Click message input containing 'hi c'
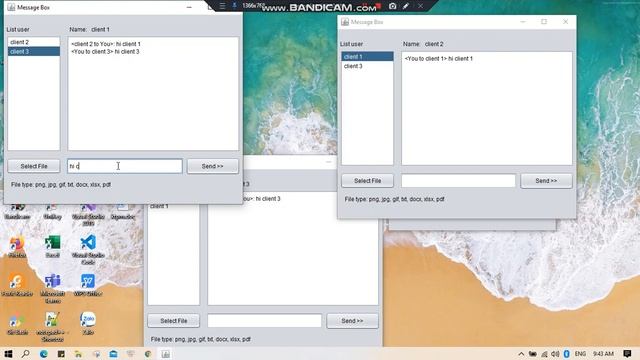Image resolution: width=640 pixels, height=360 pixels. coord(124,166)
